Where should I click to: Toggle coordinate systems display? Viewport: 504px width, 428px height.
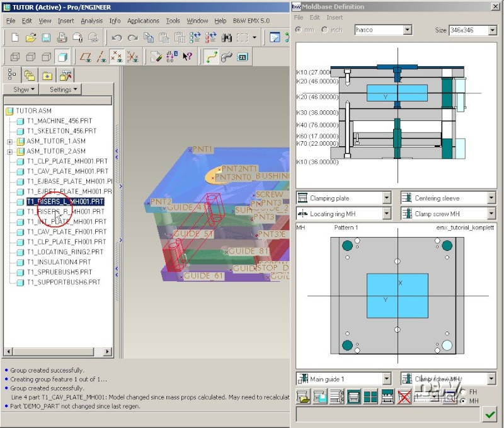[x=132, y=57]
